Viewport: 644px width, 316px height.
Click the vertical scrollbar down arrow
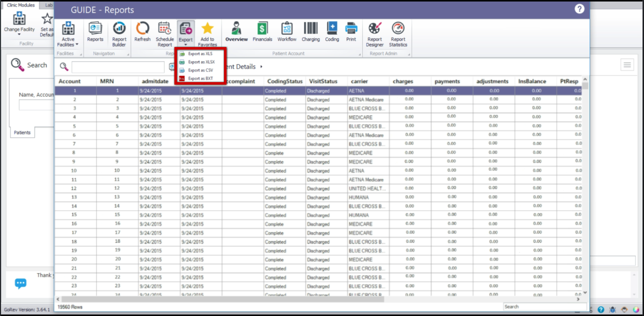(585, 292)
